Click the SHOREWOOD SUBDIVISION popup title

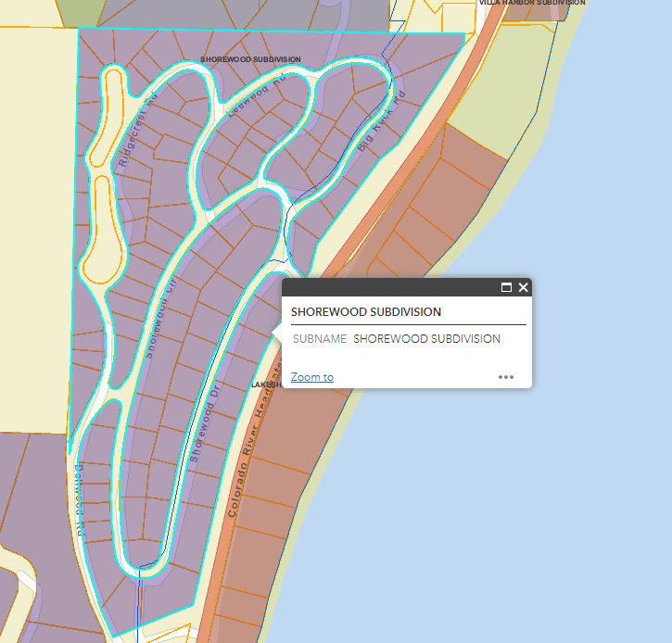point(366,312)
